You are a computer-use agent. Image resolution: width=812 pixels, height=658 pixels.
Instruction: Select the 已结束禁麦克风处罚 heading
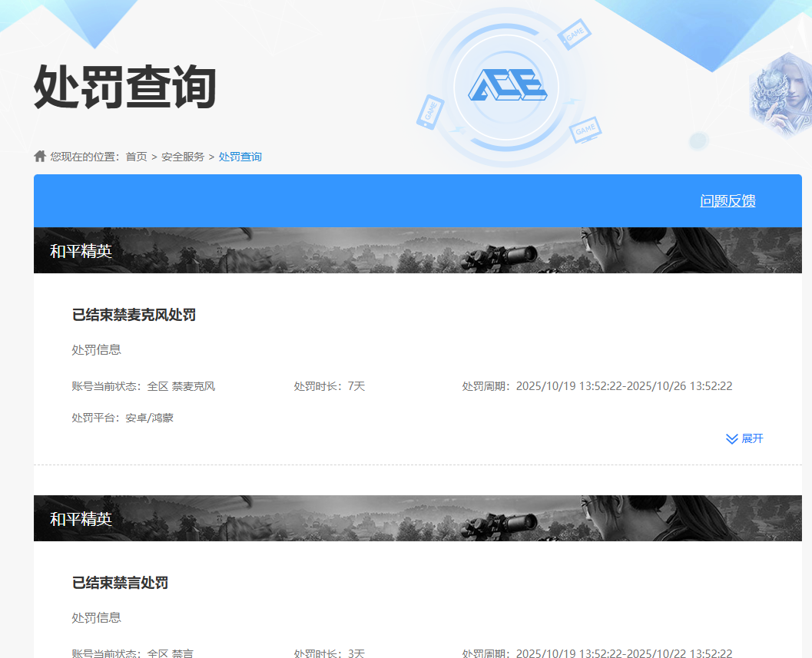point(134,315)
